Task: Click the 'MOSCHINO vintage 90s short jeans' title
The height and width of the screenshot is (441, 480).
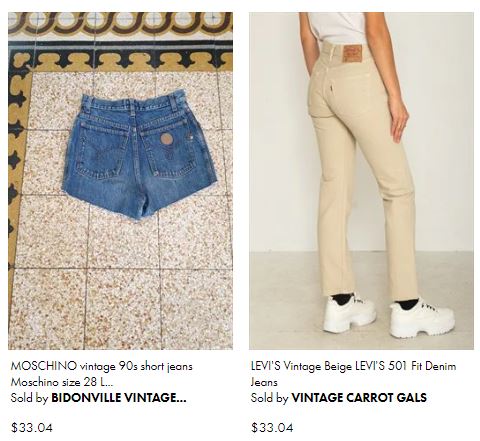Action: click(x=102, y=366)
